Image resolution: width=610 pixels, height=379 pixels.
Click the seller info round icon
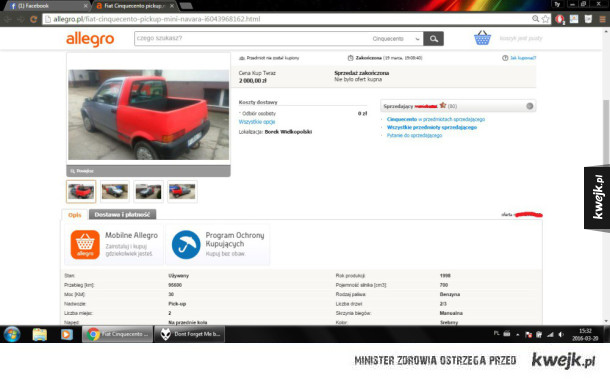529,106
